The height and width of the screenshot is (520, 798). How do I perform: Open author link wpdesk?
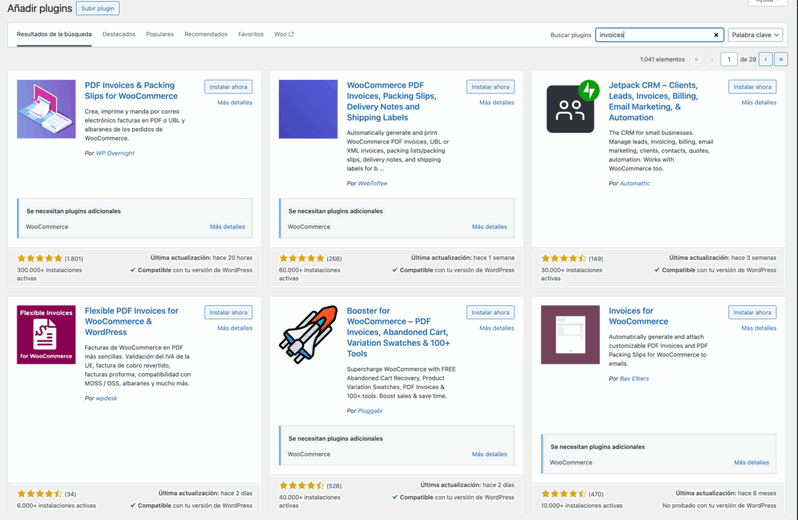pos(106,398)
